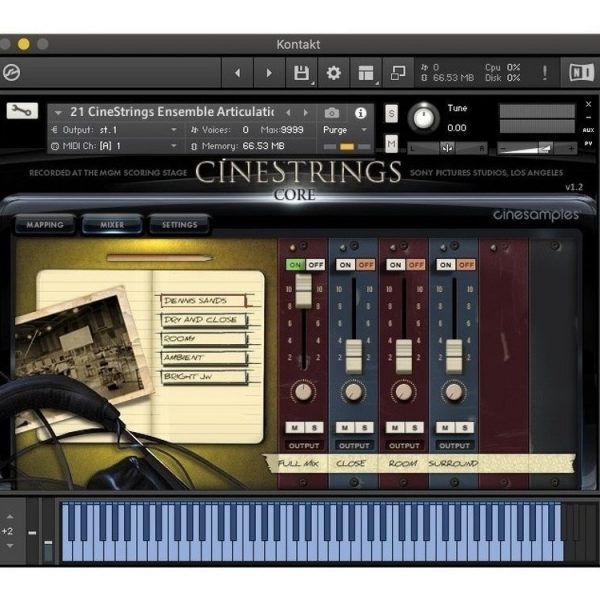Solo the instrument with the S button
The width and height of the screenshot is (600, 600).
coord(391,114)
